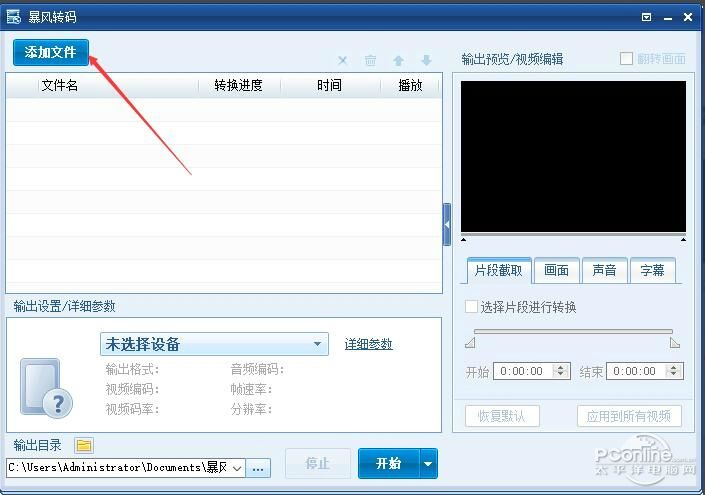Click the trash clear-list icon
The image size is (705, 495).
[x=370, y=60]
